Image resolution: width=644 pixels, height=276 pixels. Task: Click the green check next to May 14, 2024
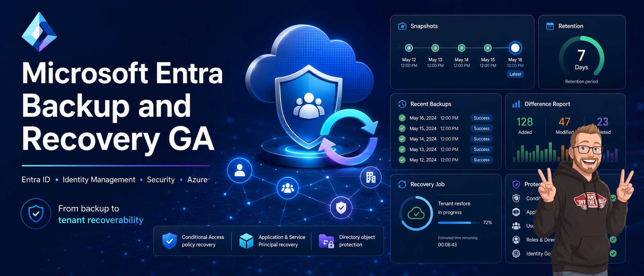pyautogui.click(x=402, y=139)
